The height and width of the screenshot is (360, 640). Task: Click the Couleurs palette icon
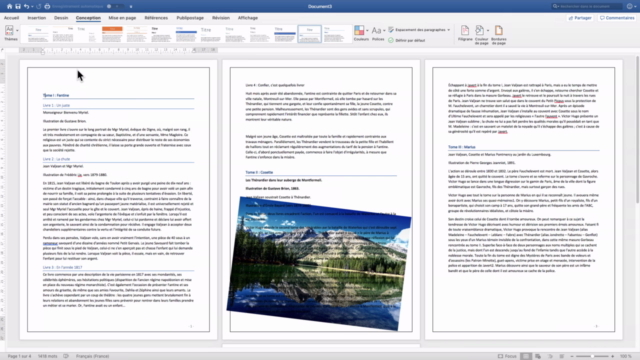[359, 30]
